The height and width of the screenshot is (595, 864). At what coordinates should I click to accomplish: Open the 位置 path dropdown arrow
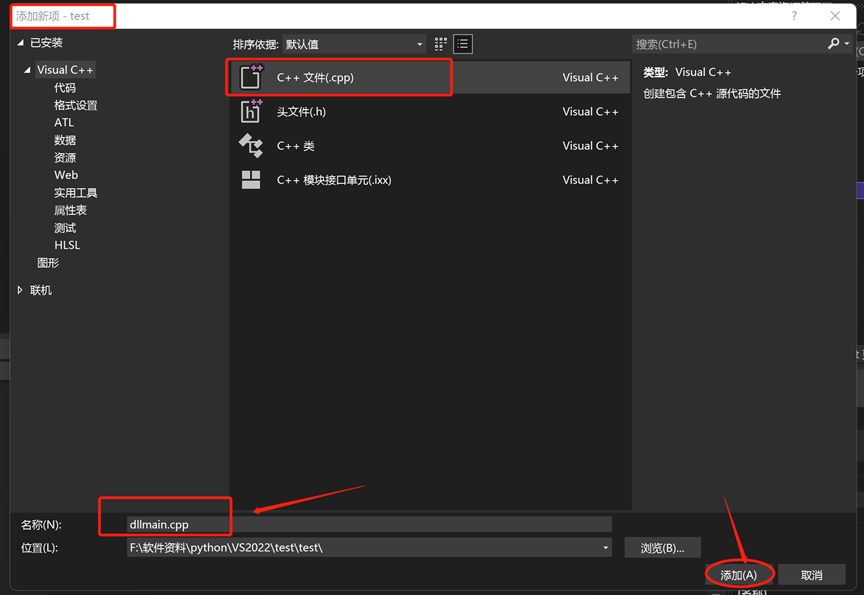tap(605, 548)
